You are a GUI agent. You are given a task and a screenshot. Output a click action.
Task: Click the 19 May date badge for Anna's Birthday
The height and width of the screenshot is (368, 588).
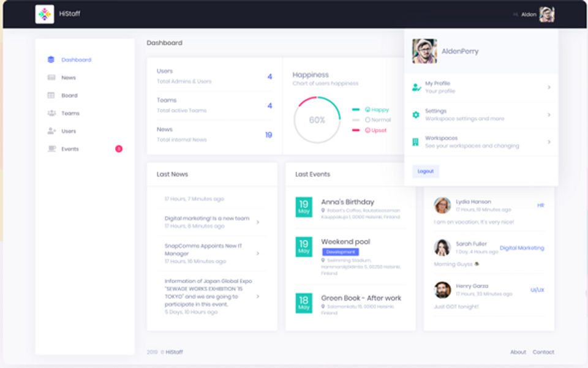click(304, 207)
